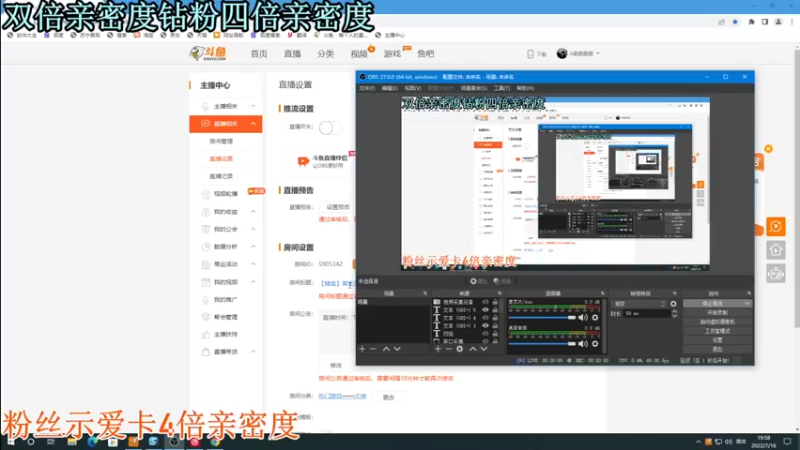Screen dimensions: 800x450
Task: Click the 设置预告 button
Action: 338,207
